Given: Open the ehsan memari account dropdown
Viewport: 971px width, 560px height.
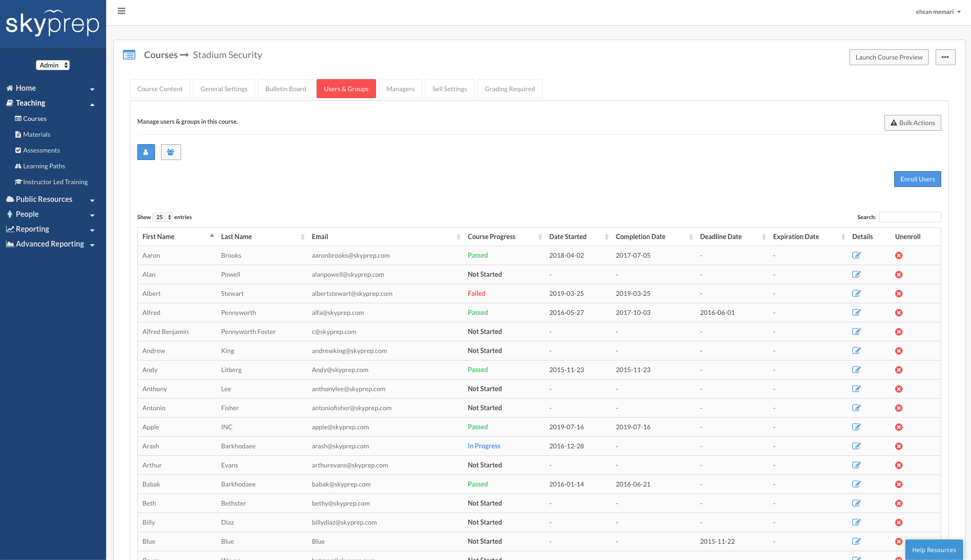Looking at the screenshot, I should [937, 12].
